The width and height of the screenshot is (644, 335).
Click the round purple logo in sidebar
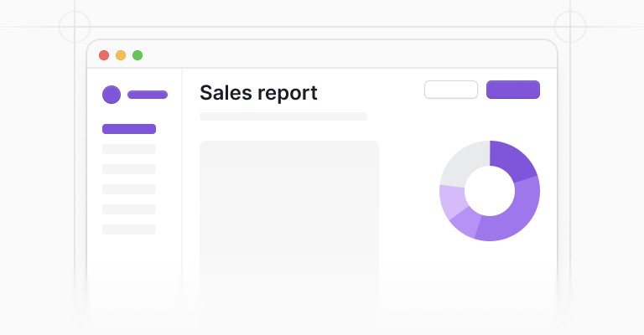112,95
